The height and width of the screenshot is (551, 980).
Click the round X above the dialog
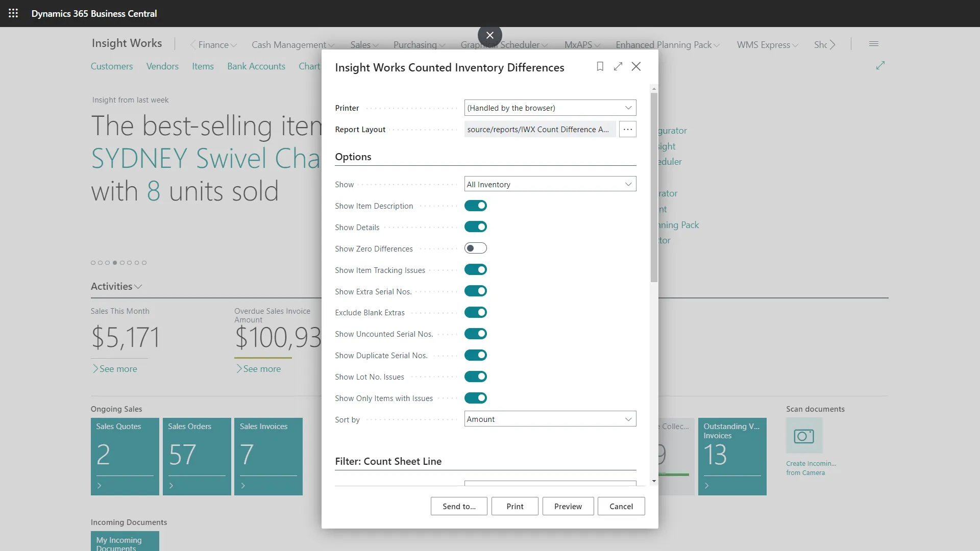click(490, 35)
